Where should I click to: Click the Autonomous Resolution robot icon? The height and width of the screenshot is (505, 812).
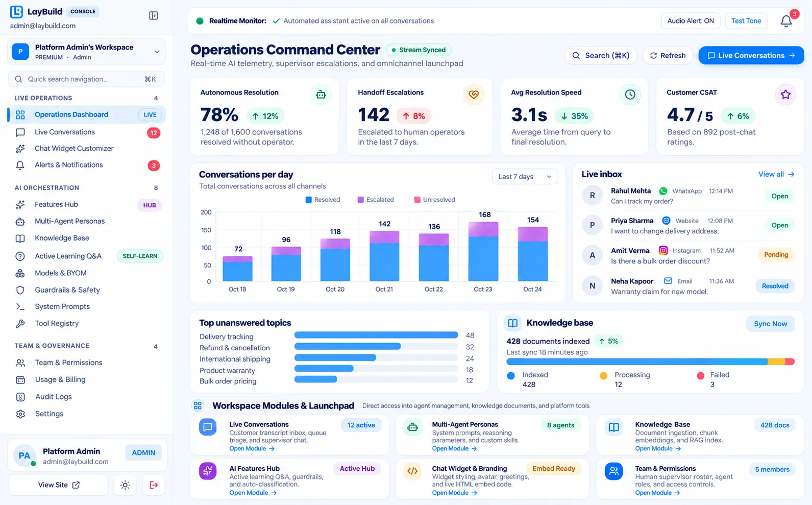[321, 94]
